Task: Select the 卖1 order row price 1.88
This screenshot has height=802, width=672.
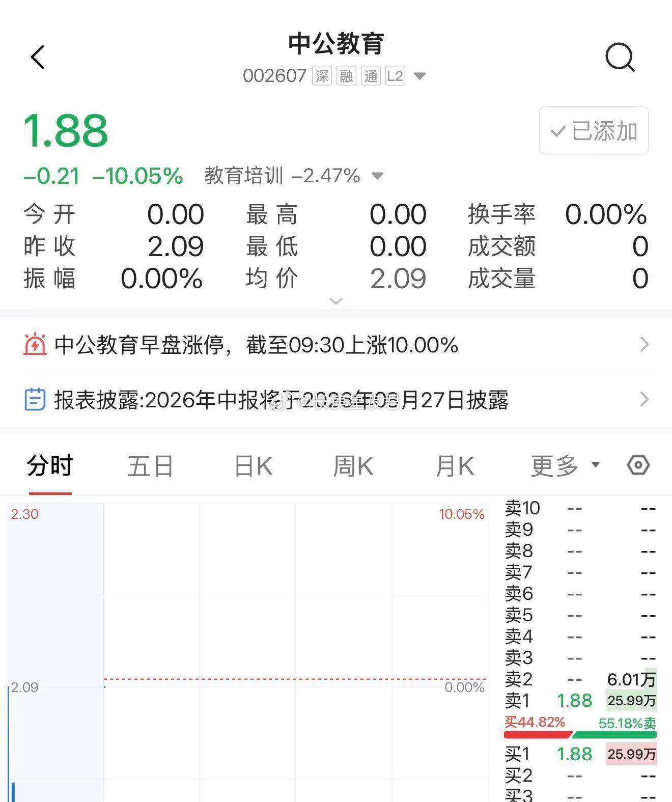Action: (x=574, y=701)
